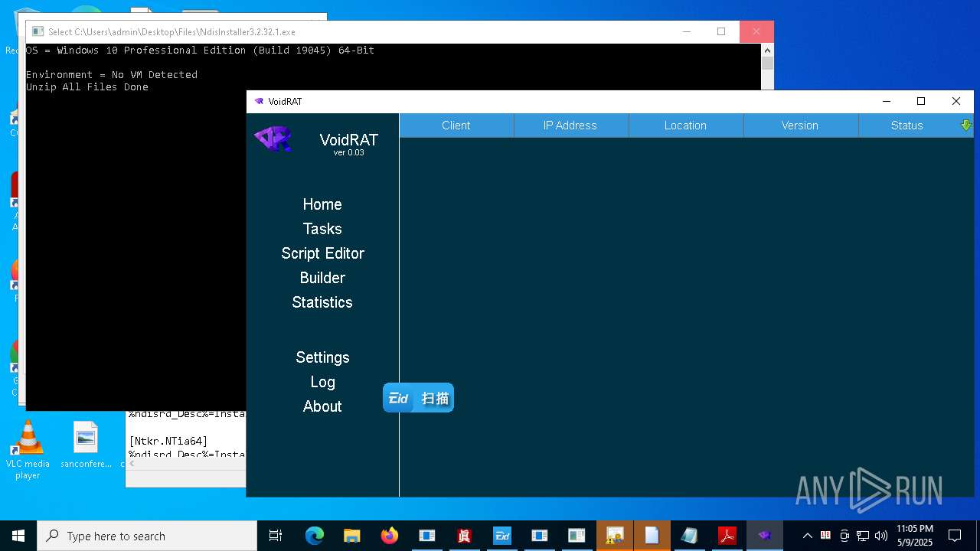
Task: Open the notepad-style app on taskbar
Action: (690, 536)
